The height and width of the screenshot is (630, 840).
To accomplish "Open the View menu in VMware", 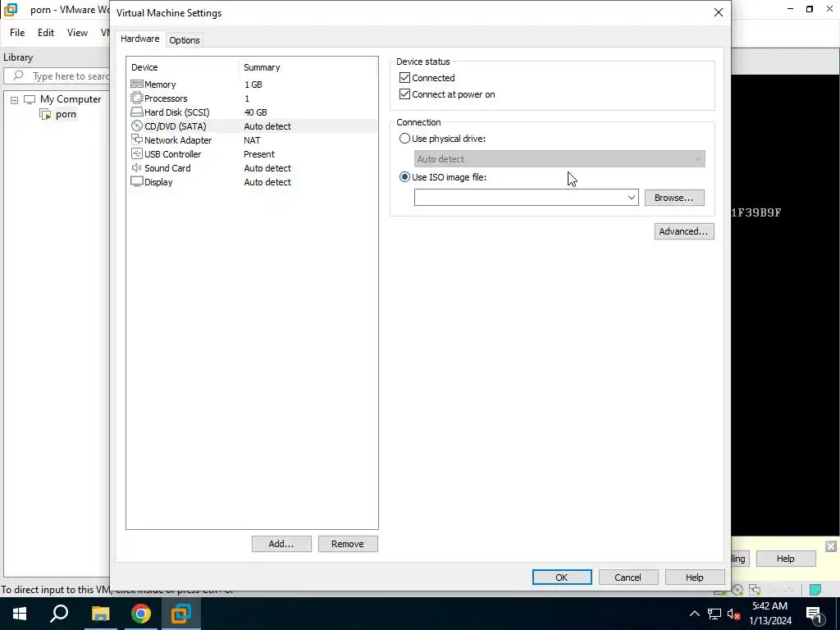I will click(77, 33).
